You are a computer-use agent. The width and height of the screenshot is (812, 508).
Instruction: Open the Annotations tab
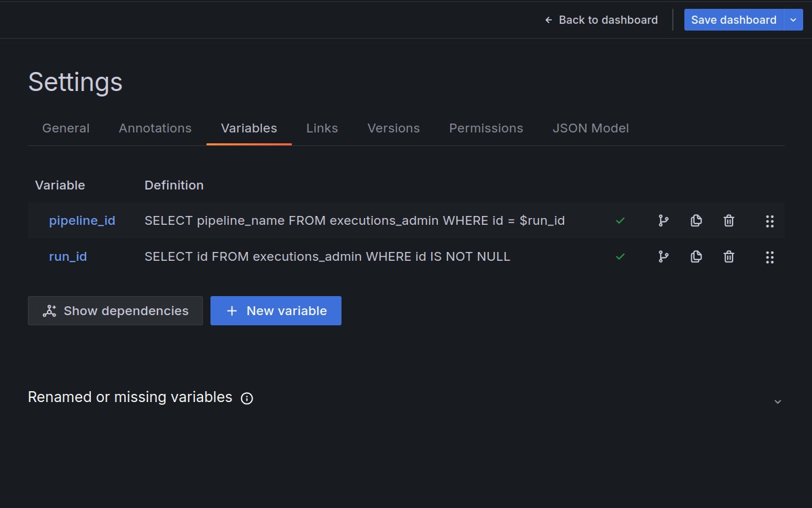tap(155, 128)
